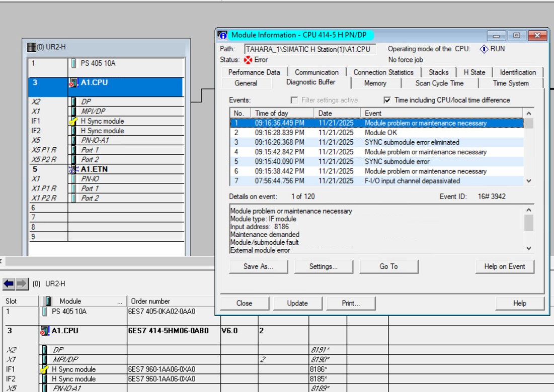Click the back navigation arrow for UR2-H
Image resolution: width=554 pixels, height=392 pixels.
[9, 284]
